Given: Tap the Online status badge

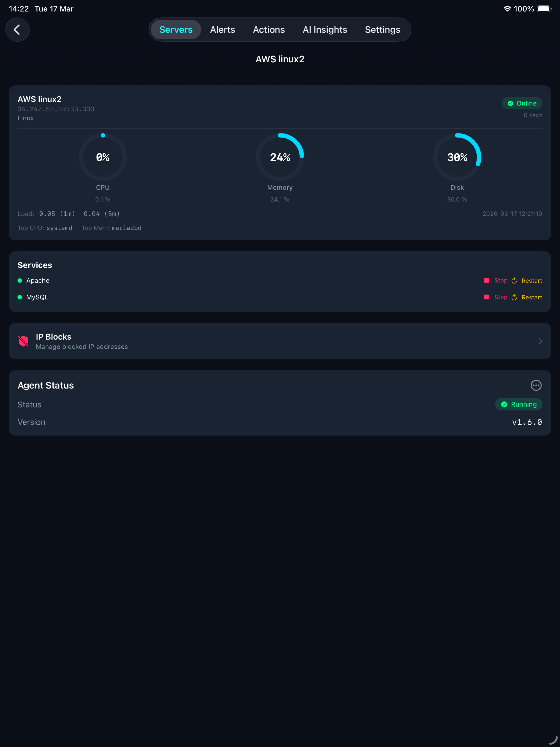Looking at the screenshot, I should (522, 103).
